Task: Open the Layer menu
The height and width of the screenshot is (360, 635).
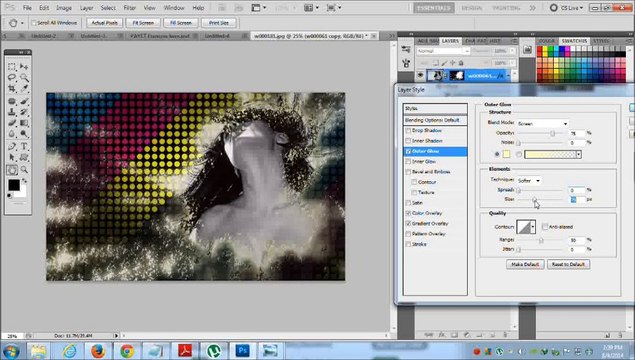Action: click(x=86, y=8)
